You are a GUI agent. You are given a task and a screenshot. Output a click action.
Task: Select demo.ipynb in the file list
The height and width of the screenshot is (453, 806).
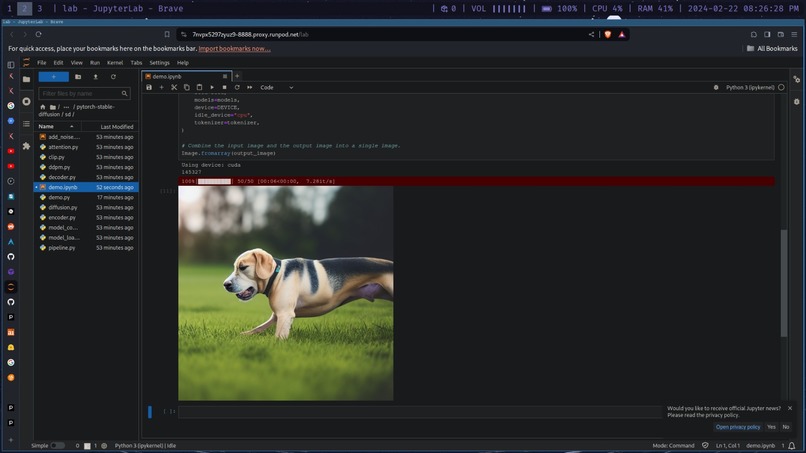click(x=86, y=187)
